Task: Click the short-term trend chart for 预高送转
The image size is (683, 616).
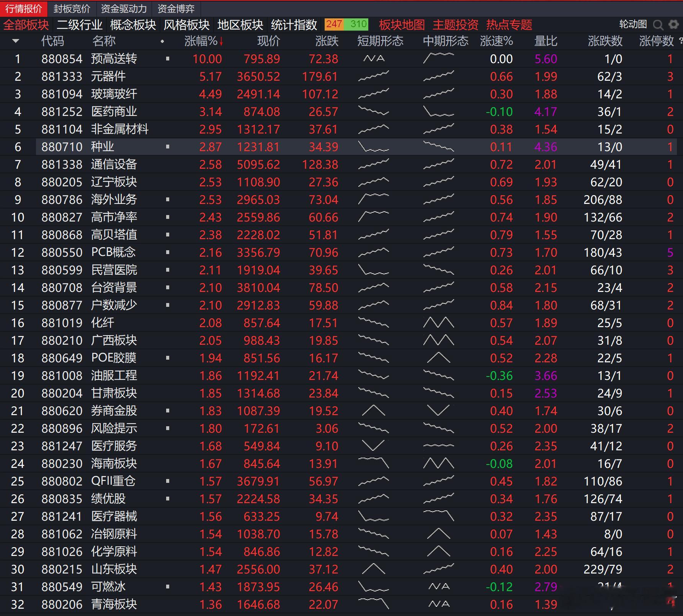Action: click(x=374, y=59)
